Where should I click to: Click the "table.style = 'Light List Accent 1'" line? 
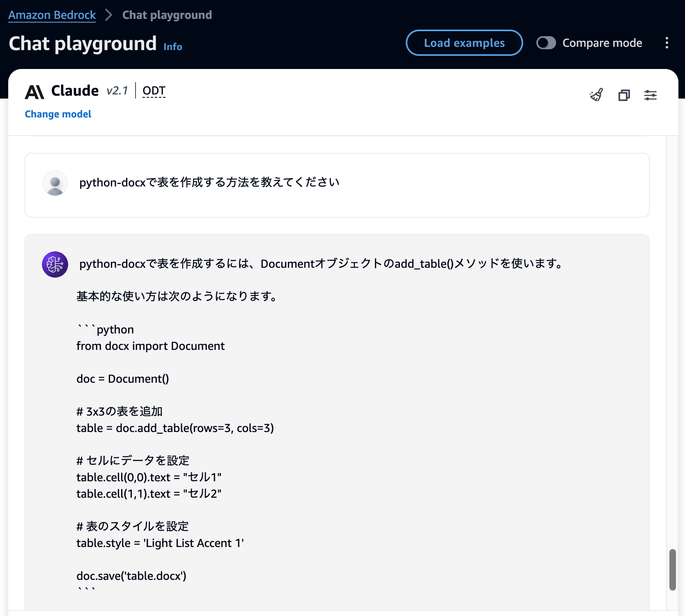tap(160, 543)
